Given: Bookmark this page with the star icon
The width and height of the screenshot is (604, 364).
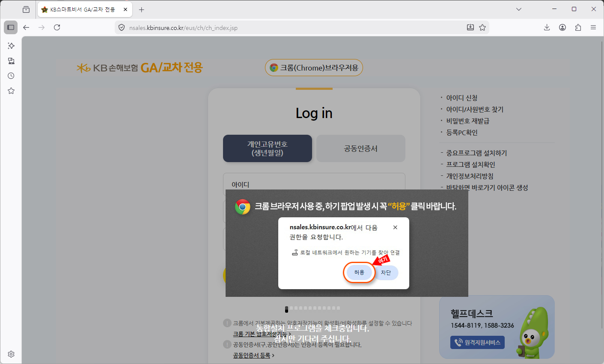Looking at the screenshot, I should click(482, 27).
